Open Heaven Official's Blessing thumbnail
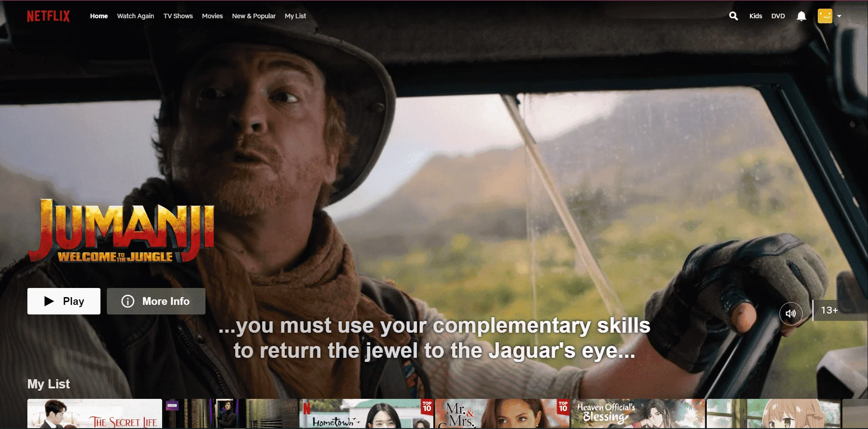The height and width of the screenshot is (429, 868). click(638, 413)
